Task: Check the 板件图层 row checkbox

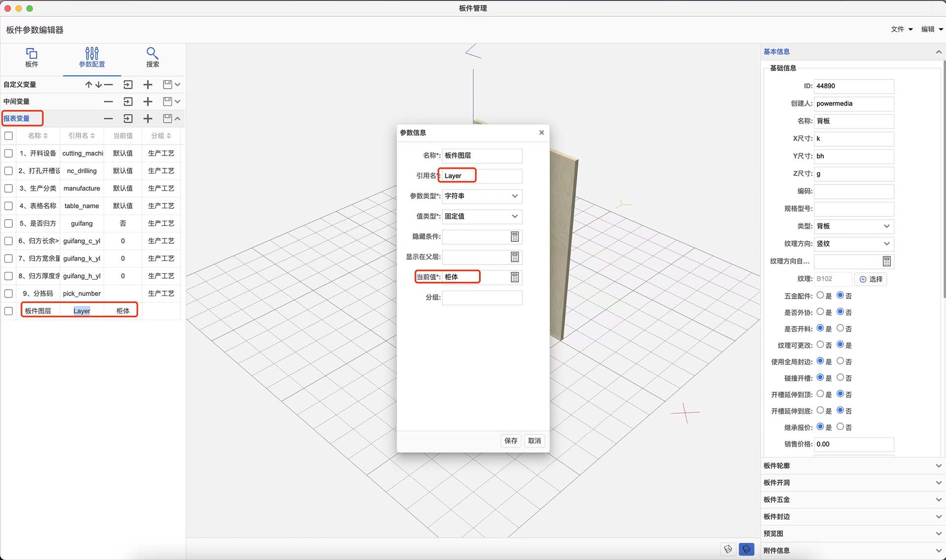Action: click(8, 311)
